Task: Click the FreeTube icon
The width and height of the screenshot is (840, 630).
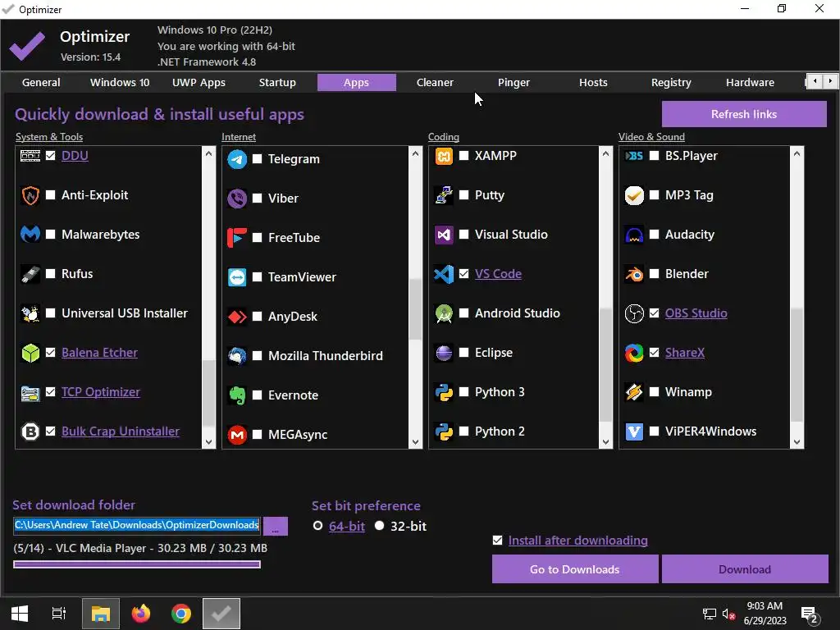Action: pos(237,238)
